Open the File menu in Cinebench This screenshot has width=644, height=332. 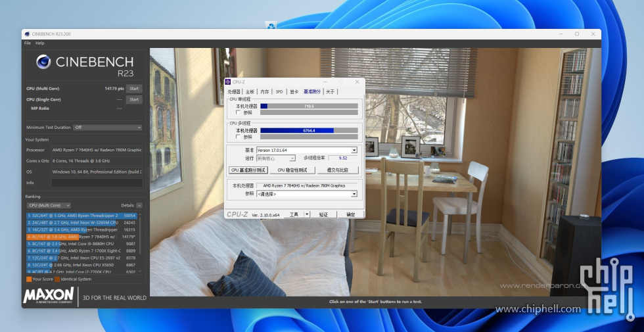(x=27, y=43)
